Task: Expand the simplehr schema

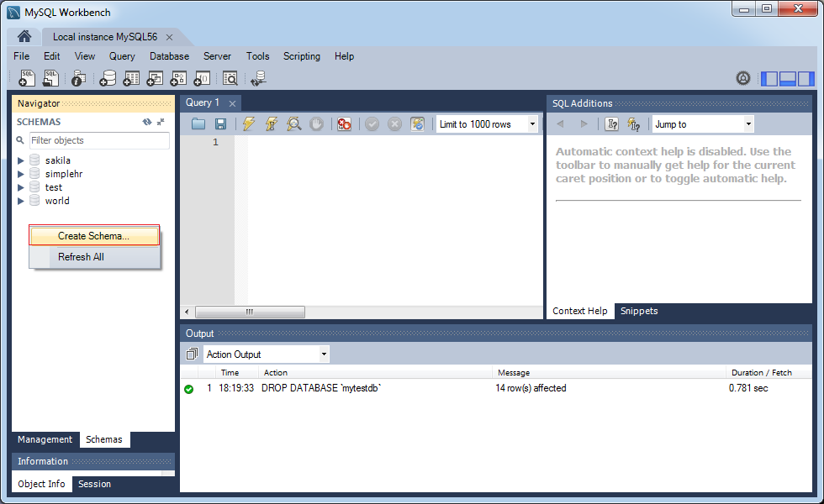Action: pos(21,174)
